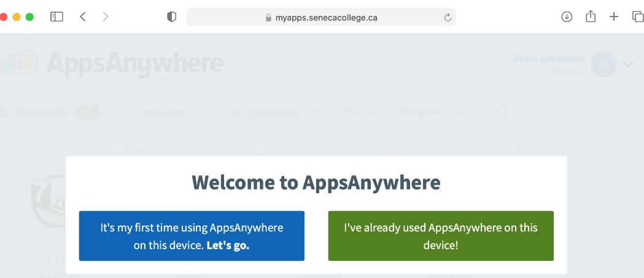The image size is (644, 278).
Task: Go forward with the right arrow
Action: 106,17
